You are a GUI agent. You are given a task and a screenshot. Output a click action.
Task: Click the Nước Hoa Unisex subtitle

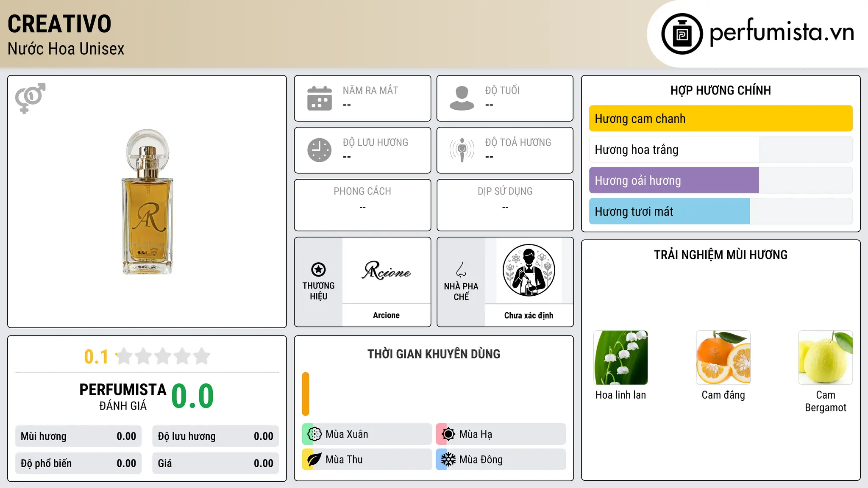coord(66,49)
